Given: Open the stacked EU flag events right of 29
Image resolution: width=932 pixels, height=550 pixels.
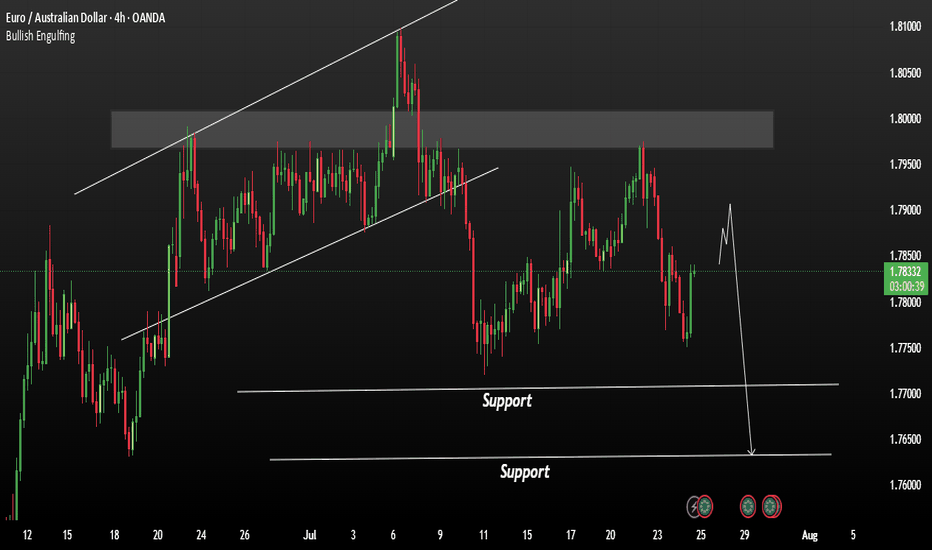Looking at the screenshot, I should click(772, 507).
